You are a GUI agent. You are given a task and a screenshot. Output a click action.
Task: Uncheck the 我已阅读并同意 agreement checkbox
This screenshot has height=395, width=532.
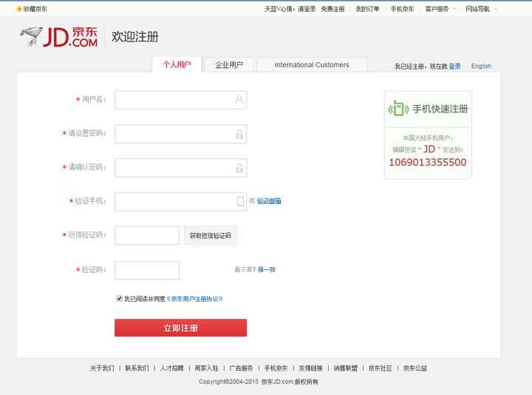(119, 299)
